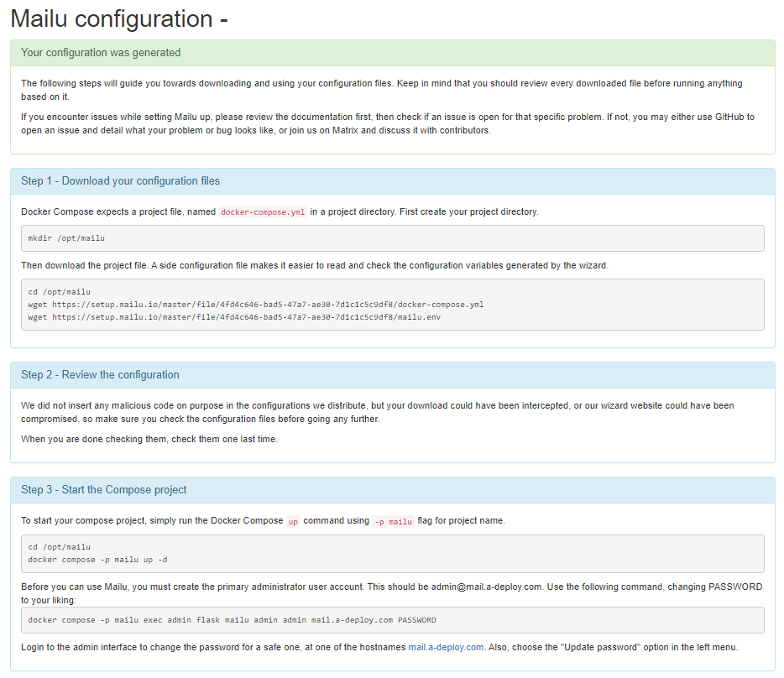Viewport: 784px width, 678px height.
Task: Click the 'mkdir /opt/mailu' command
Action: click(66, 238)
